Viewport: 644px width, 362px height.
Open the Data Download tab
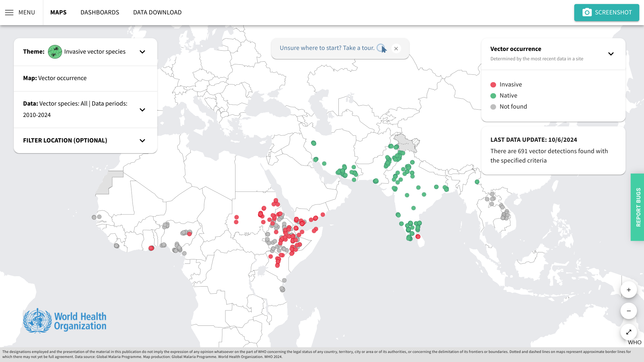(x=157, y=12)
